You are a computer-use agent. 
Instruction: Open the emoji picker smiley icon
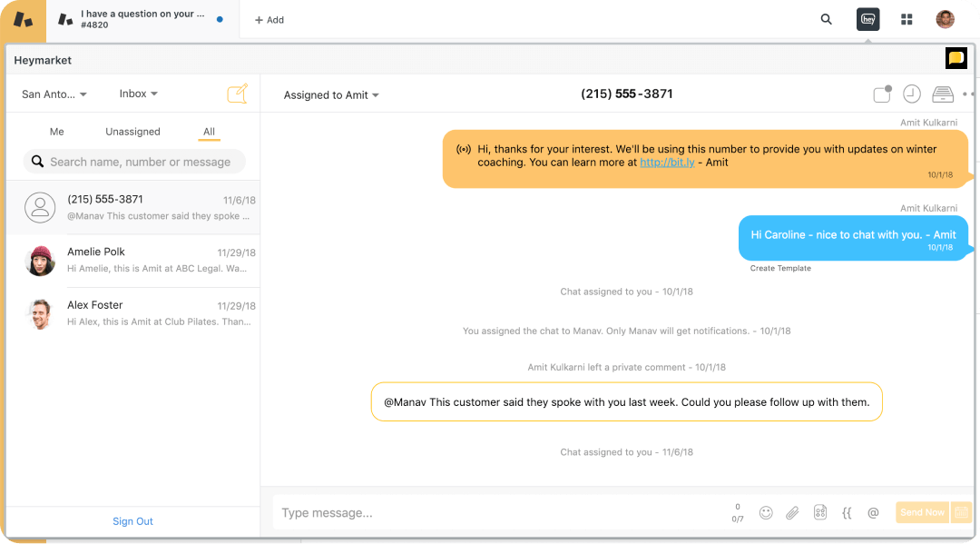click(766, 513)
